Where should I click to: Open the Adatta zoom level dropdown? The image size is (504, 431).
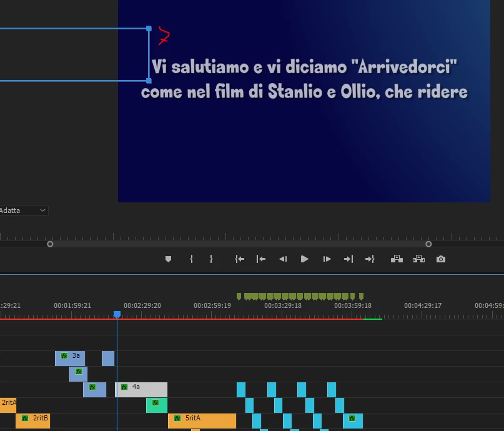point(24,211)
